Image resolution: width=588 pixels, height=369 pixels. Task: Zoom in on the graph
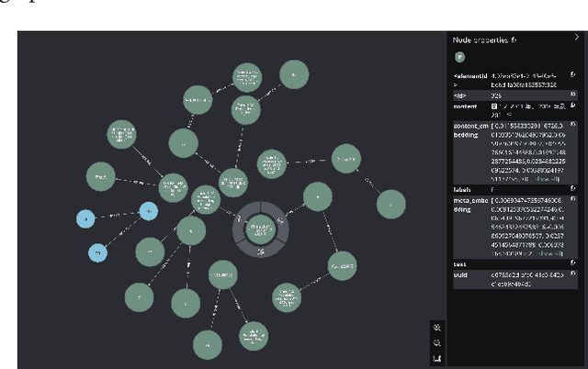coord(437,327)
